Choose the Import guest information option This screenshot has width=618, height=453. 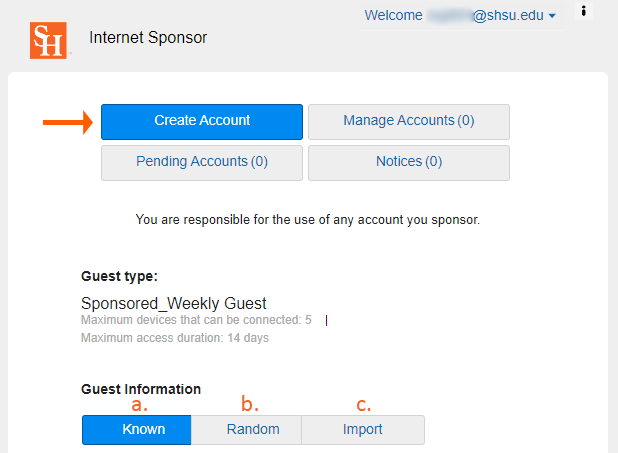click(362, 430)
